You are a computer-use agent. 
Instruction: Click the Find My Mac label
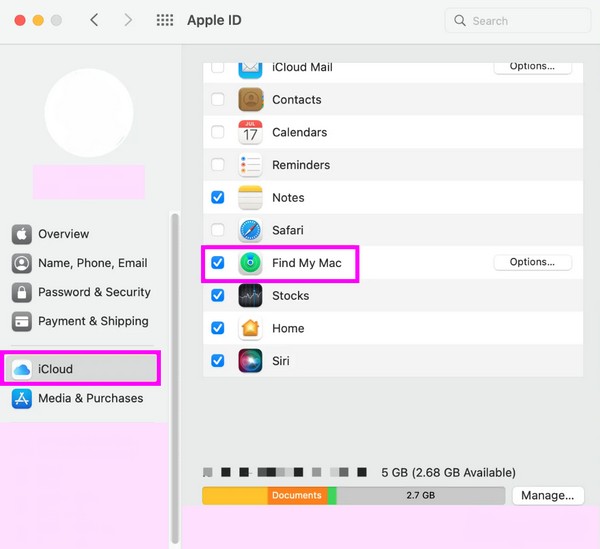(307, 263)
